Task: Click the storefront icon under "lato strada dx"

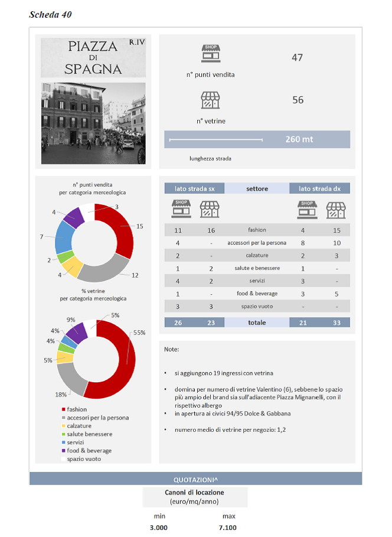Action: tap(335, 209)
